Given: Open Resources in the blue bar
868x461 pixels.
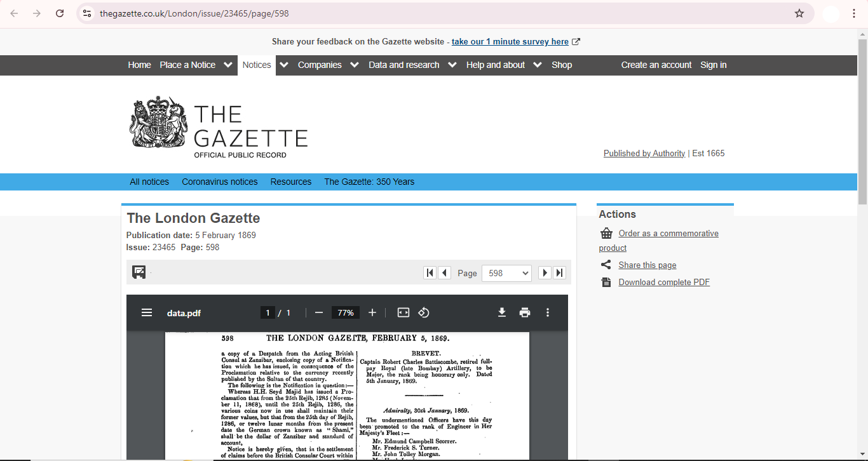Looking at the screenshot, I should click(291, 182).
